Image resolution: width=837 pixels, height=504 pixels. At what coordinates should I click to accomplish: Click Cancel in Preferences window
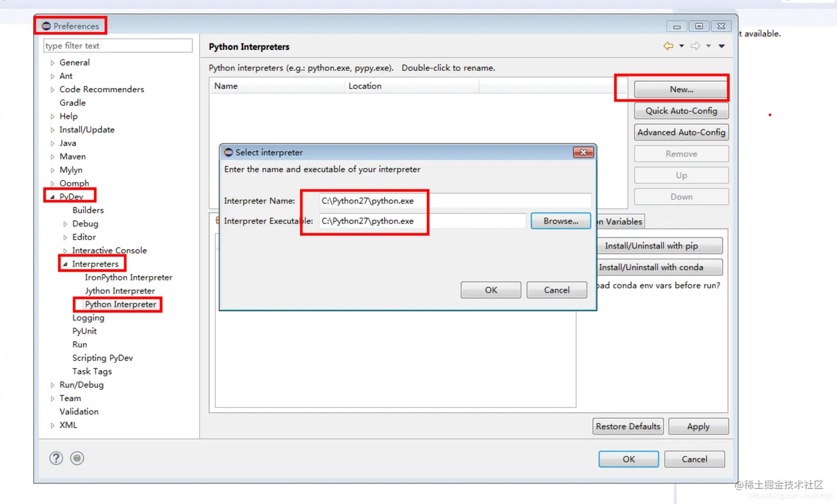(695, 459)
